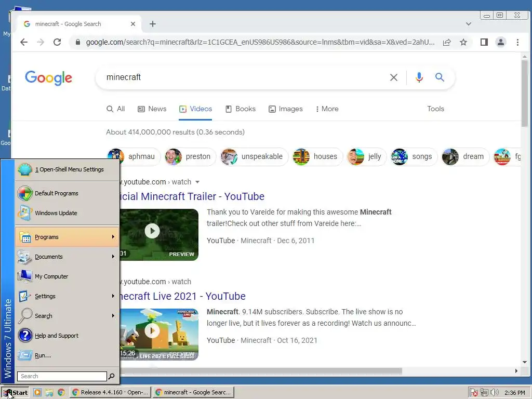Open volume control tray icon
The image size is (532, 399).
tap(495, 393)
